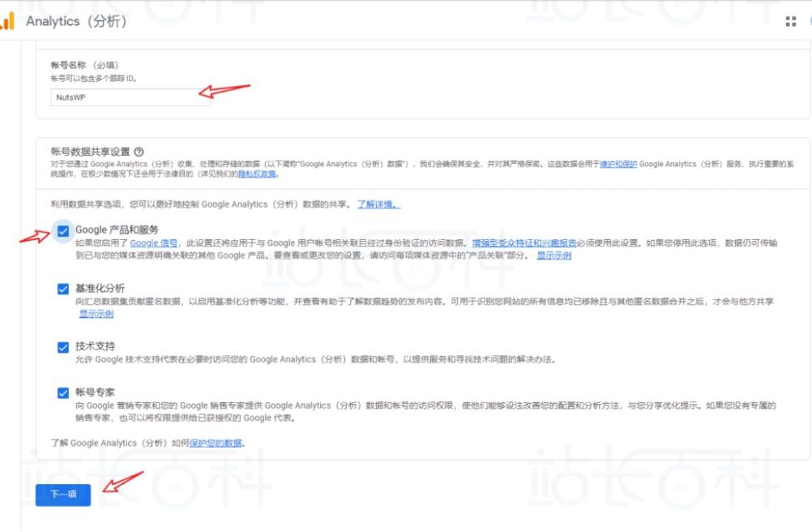
Task: Open the Google 信息 link
Action: click(154, 240)
